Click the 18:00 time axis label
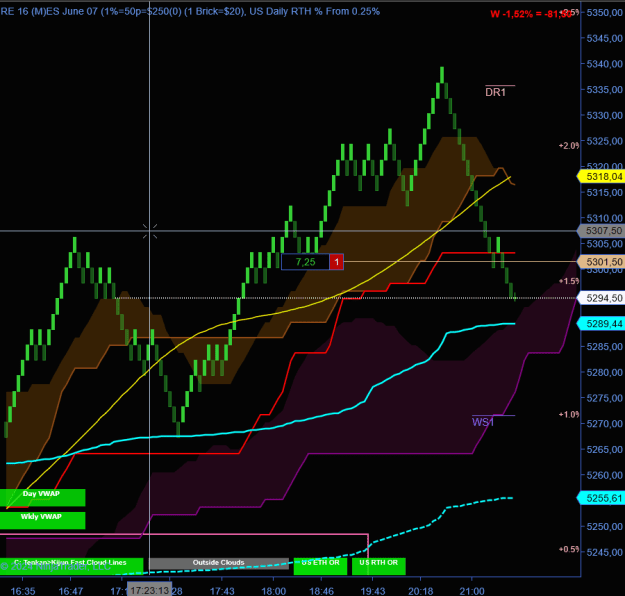The height and width of the screenshot is (596, 625). 273,591
